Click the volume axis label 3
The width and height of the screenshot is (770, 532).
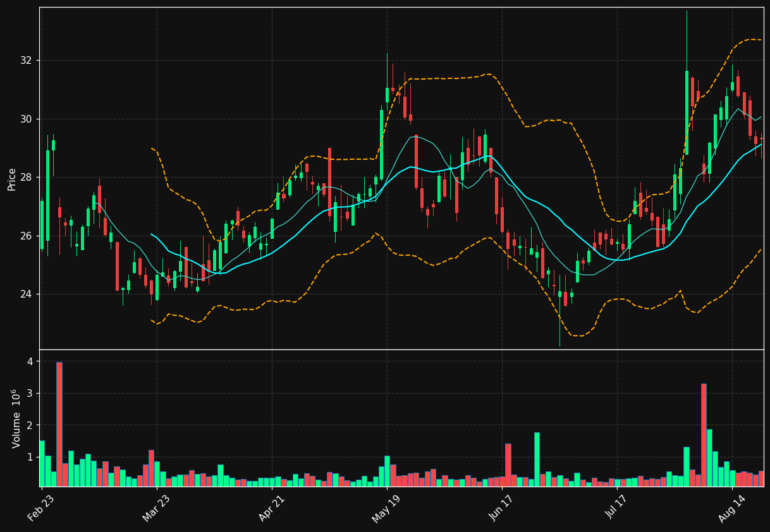[x=30, y=394]
